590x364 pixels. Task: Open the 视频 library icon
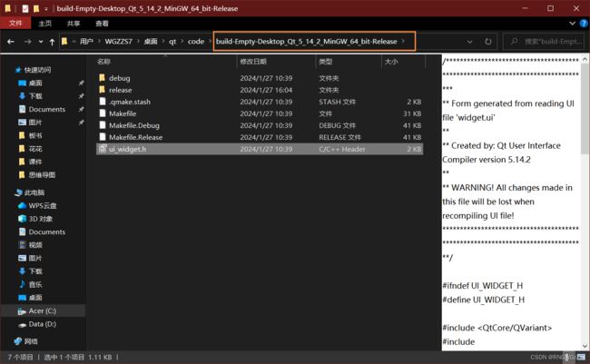(22, 245)
